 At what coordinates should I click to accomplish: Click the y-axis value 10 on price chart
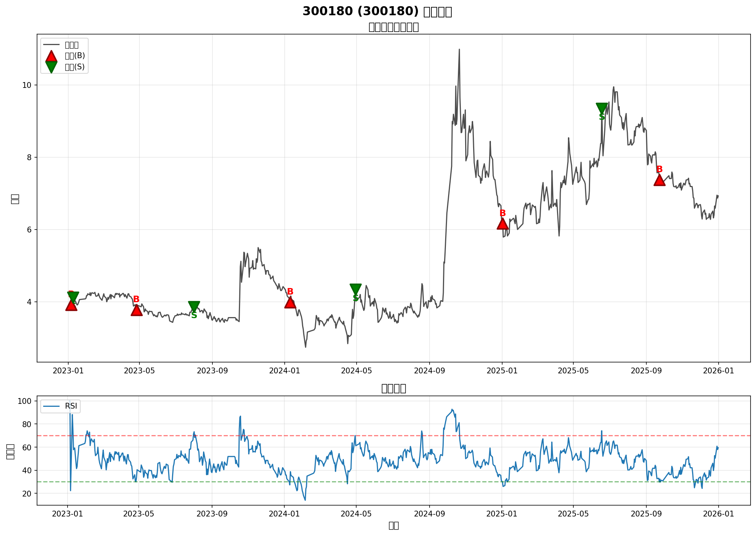tap(27, 85)
